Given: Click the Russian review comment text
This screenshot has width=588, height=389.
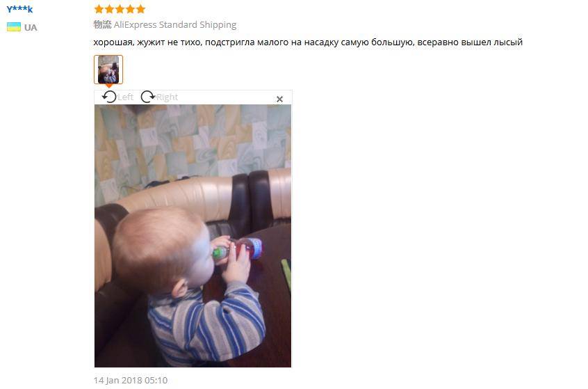Looking at the screenshot, I should 308,42.
